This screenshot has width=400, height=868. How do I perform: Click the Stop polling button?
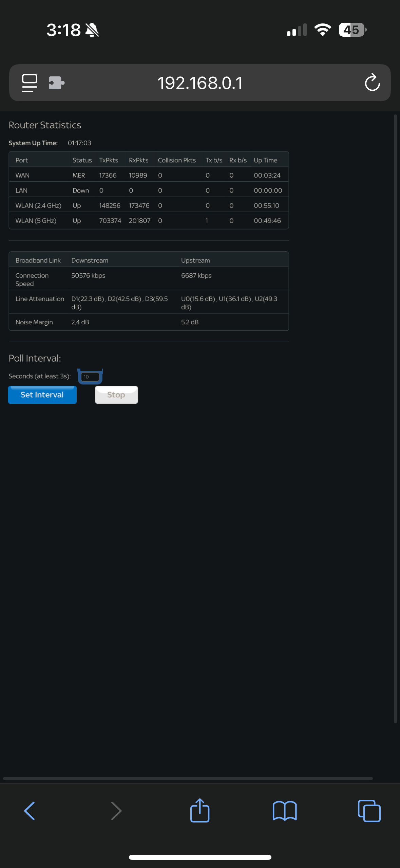[x=116, y=395]
